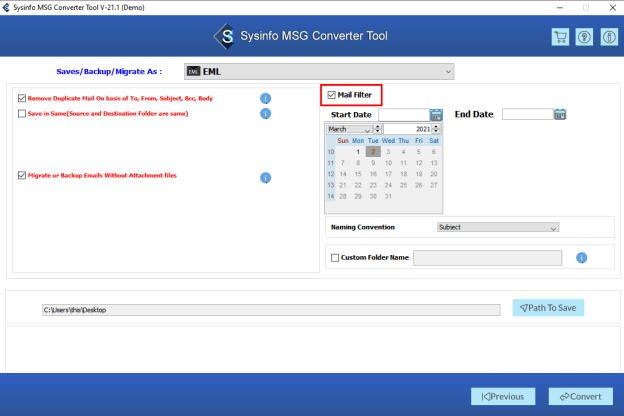Select March 4 in the calendar
The width and height of the screenshot is (624, 416).
[x=403, y=152]
